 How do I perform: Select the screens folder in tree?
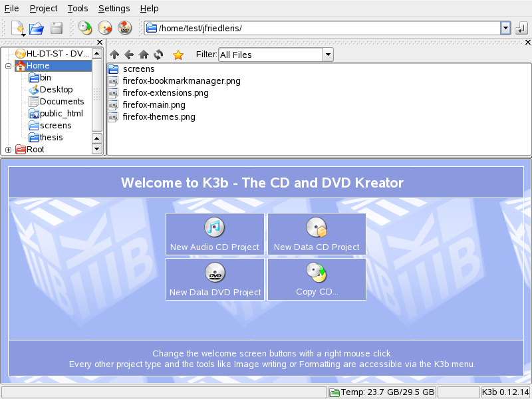pos(50,126)
